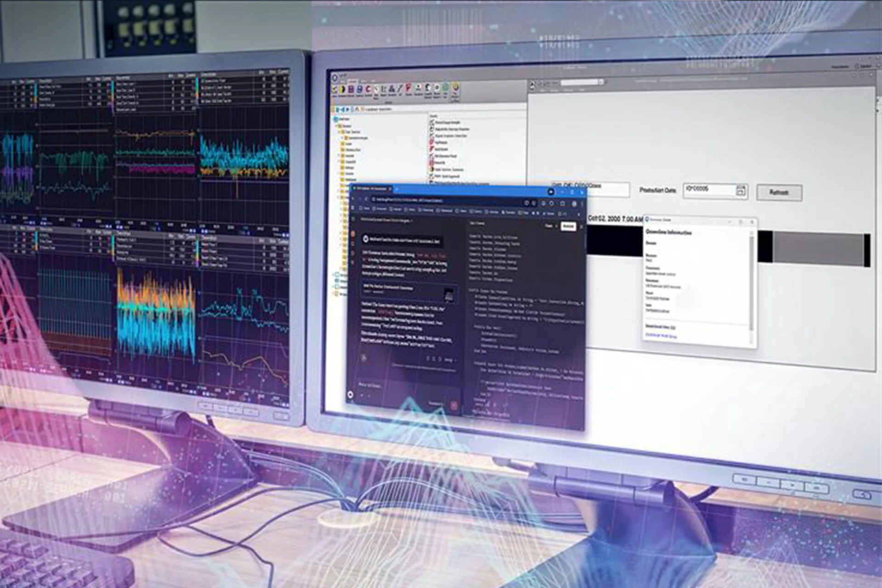This screenshot has width=882, height=588.
Task: Click the yellow half-moon icon in the ribbon
Action: (342, 89)
